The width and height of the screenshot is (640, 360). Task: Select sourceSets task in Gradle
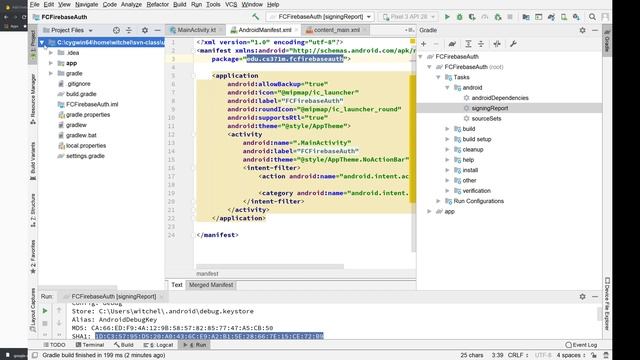click(x=486, y=119)
